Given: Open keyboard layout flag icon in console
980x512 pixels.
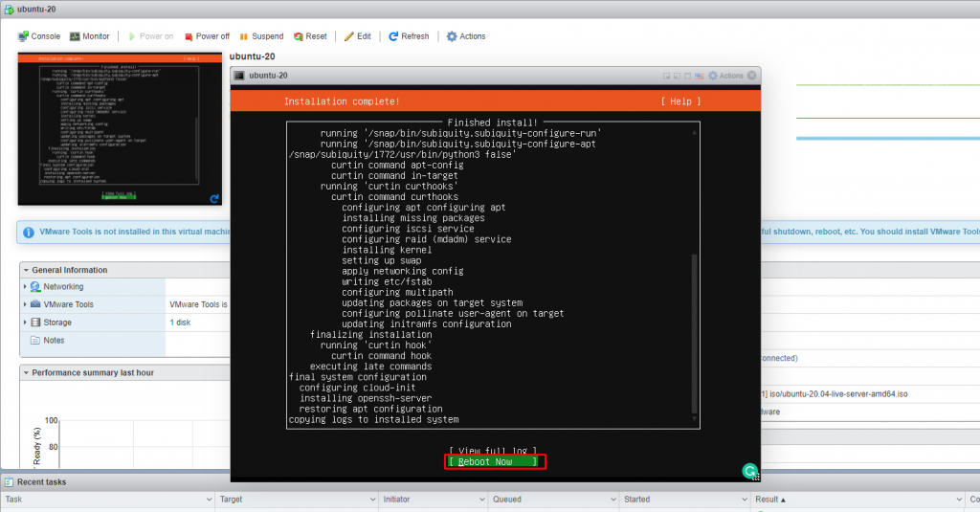Looking at the screenshot, I should point(701,76).
